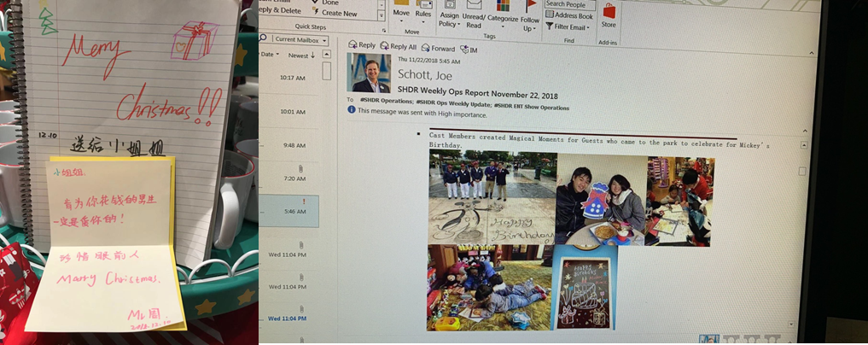Toggle Unread/Read status for the message
The height and width of the screenshot is (345, 868).
(474, 17)
